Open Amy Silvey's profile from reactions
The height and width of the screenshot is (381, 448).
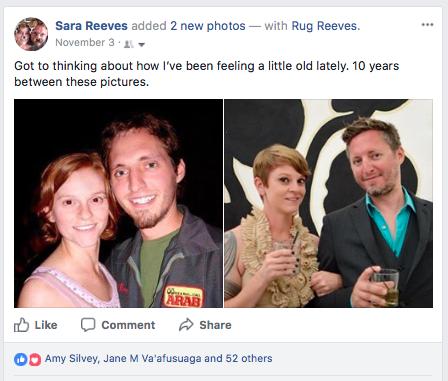pos(72,359)
